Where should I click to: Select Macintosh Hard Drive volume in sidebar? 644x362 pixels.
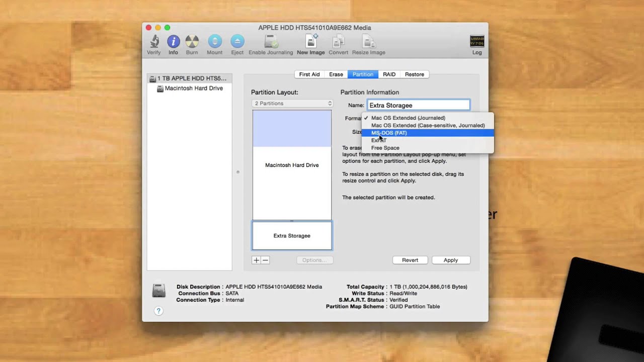coord(189,88)
